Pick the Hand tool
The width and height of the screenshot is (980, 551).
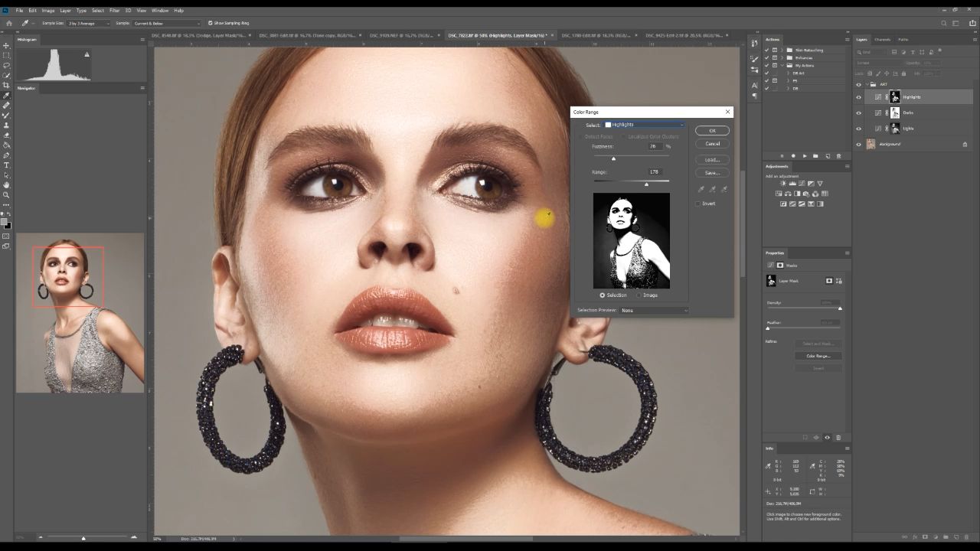pyautogui.click(x=6, y=184)
